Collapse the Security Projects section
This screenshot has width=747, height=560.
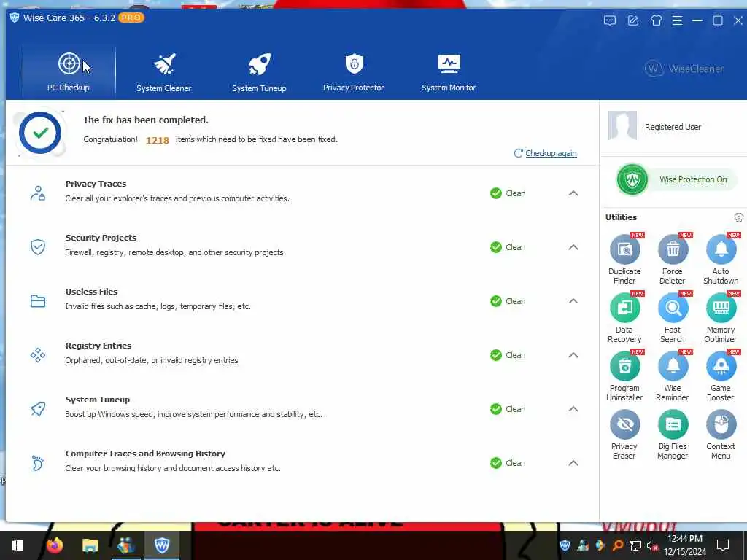pos(573,246)
